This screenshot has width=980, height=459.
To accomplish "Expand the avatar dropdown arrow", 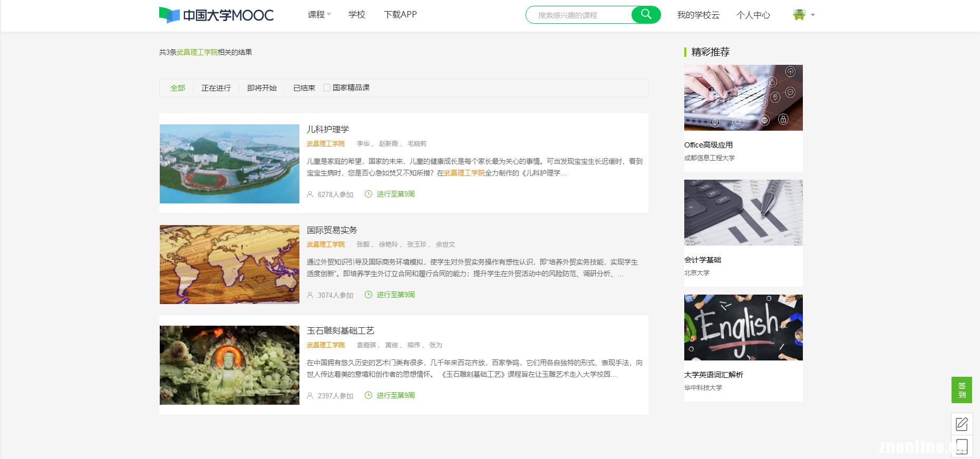I will 813,15.
